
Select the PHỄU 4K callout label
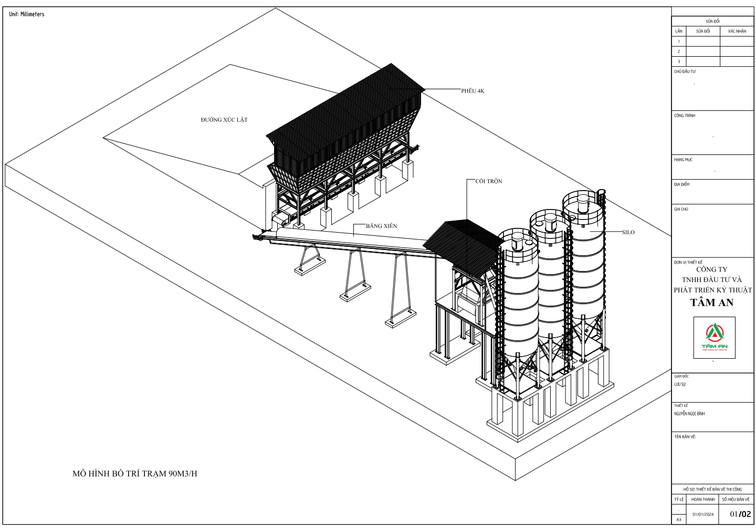point(472,91)
